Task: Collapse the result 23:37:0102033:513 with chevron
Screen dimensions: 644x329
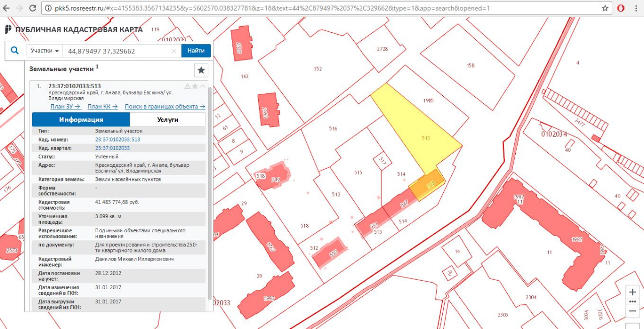Action: tap(202, 86)
